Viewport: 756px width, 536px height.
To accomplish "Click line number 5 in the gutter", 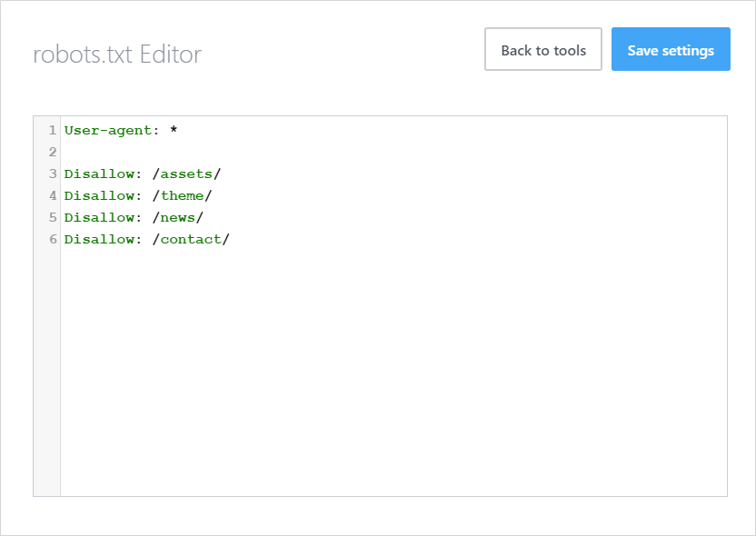I will click(52, 217).
